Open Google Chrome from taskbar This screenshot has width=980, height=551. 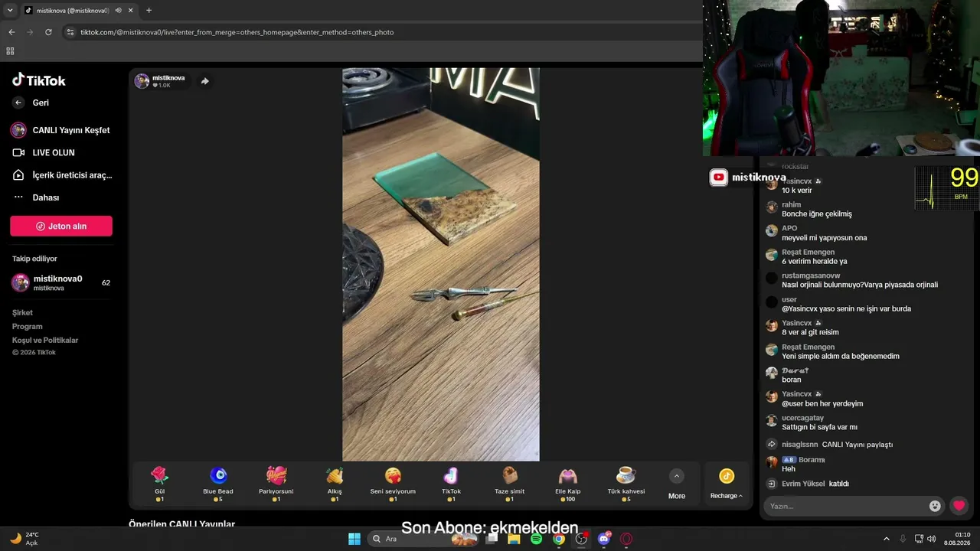point(559,539)
